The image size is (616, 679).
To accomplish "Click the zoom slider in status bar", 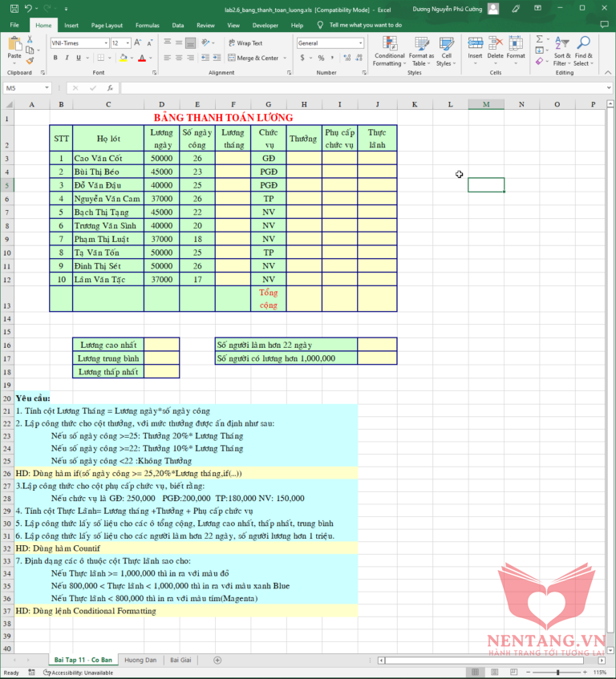I will tap(557, 673).
